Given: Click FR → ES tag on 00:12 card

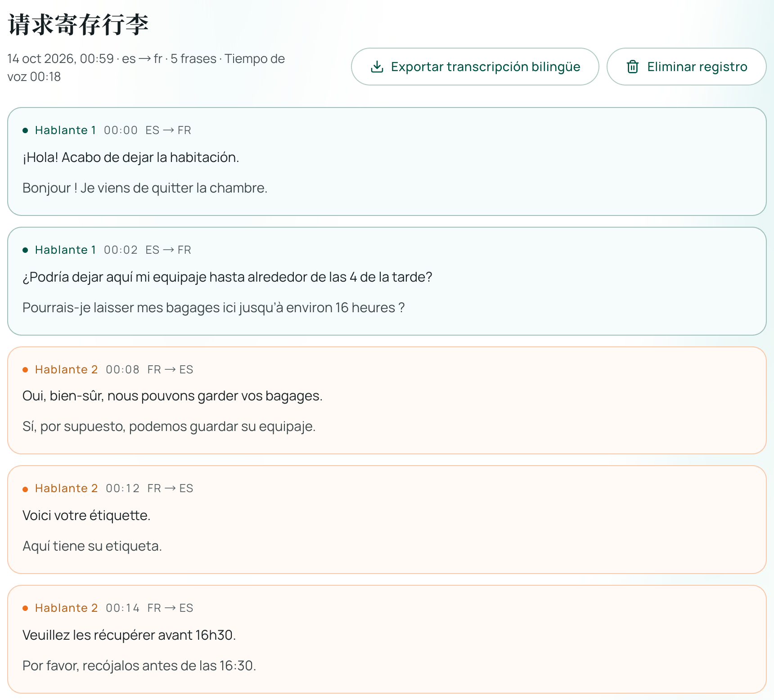Looking at the screenshot, I should (x=170, y=489).
